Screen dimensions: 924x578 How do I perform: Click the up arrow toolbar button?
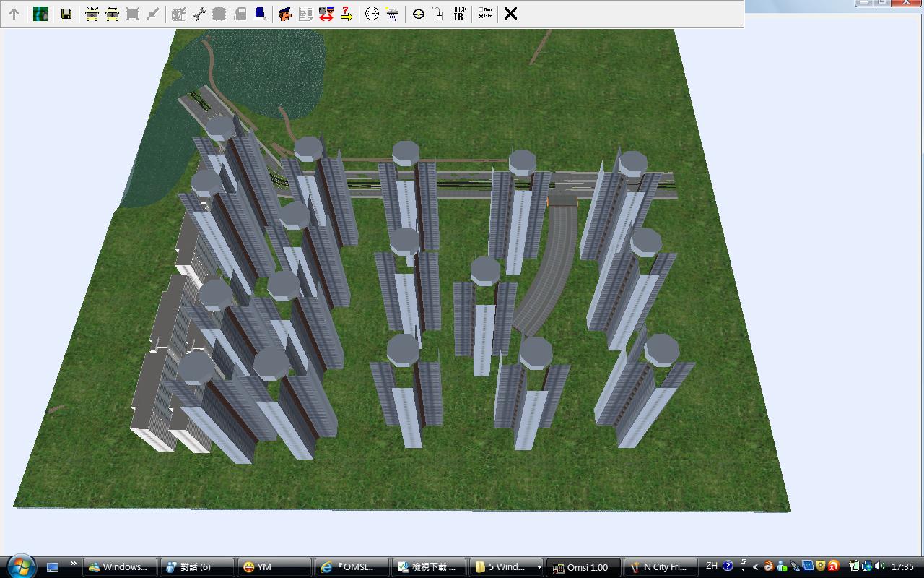pos(14,14)
